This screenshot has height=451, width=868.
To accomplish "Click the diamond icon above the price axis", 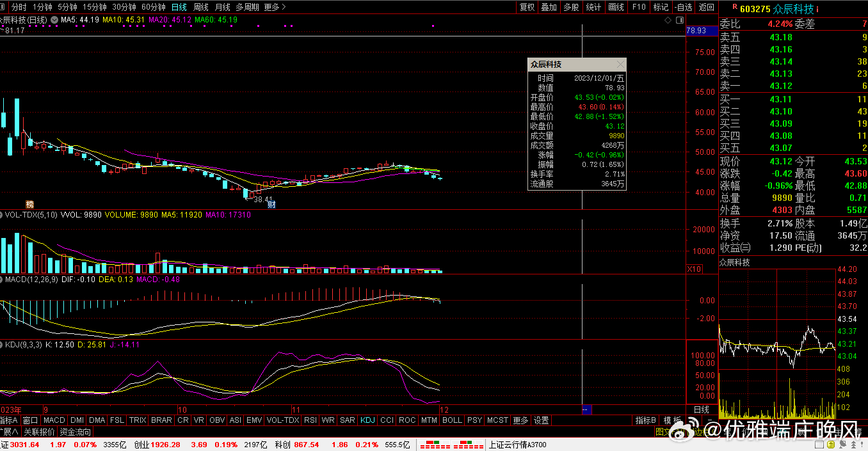I will (x=668, y=20).
